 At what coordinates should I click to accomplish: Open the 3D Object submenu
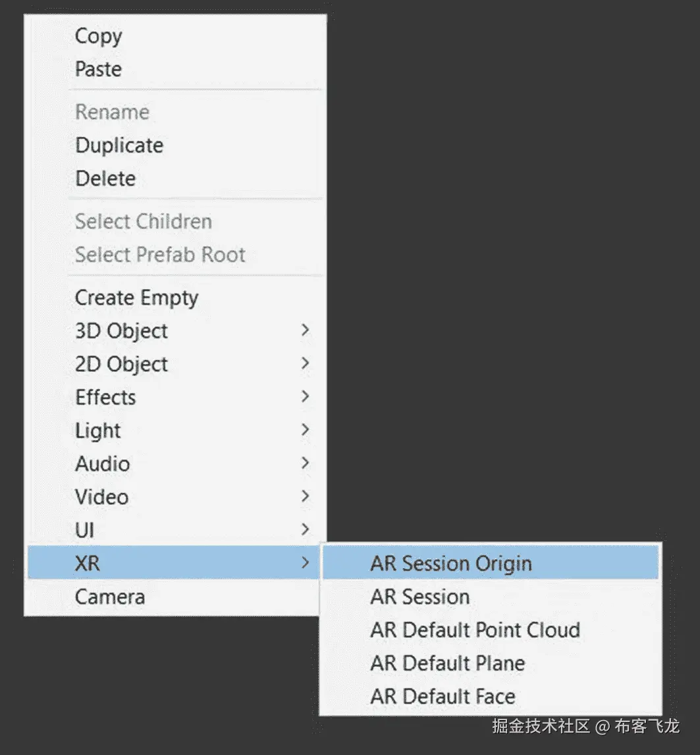121,330
